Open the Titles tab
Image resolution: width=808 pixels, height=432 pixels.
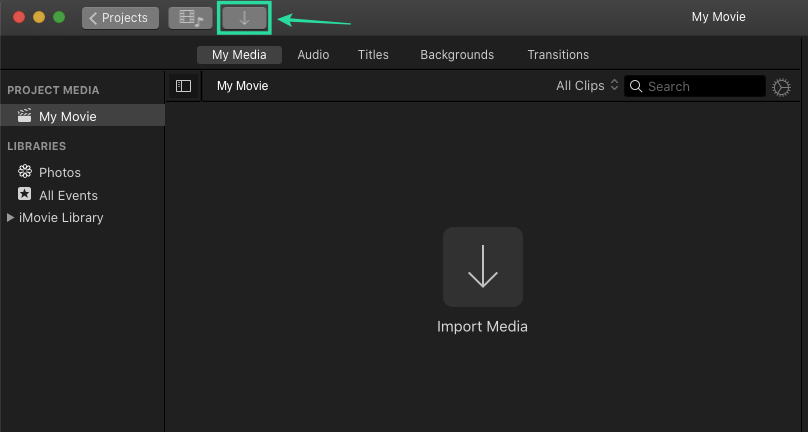coord(373,55)
